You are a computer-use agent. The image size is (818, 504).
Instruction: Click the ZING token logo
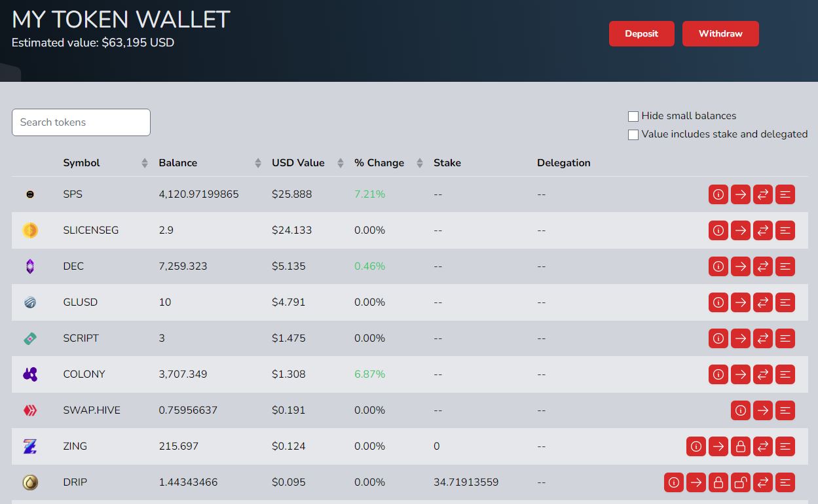tap(30, 446)
